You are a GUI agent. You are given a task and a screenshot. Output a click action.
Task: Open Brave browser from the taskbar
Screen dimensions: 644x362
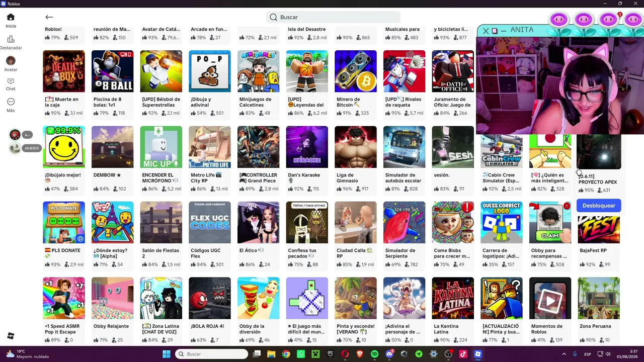360,354
